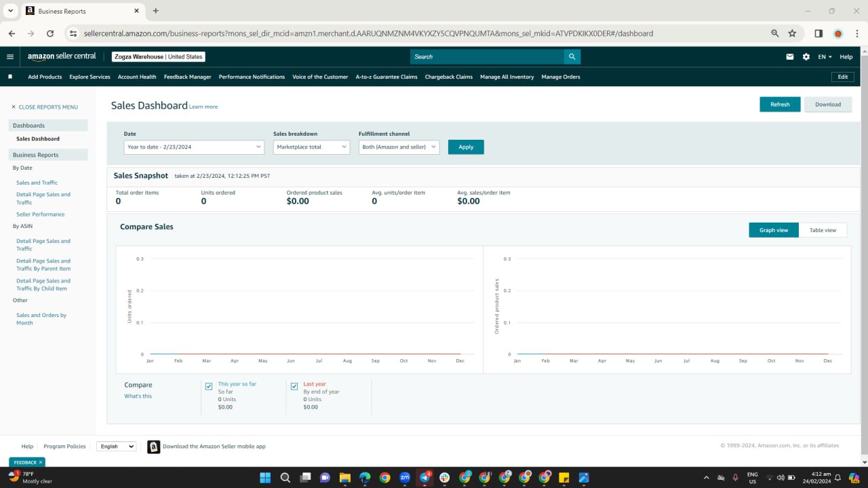Click the Help link in top bar

pyautogui.click(x=846, y=57)
